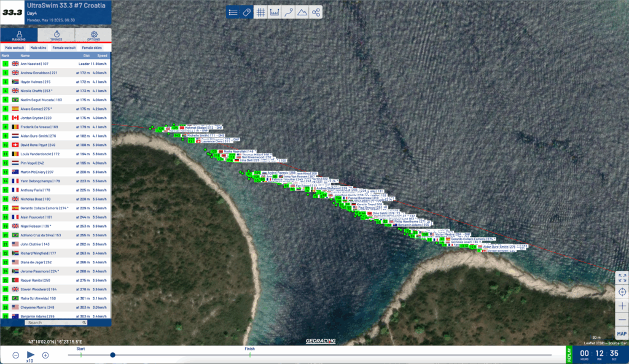This screenshot has width=629, height=364.
Task: Filter ranking by Male skins
Action: (x=39, y=48)
